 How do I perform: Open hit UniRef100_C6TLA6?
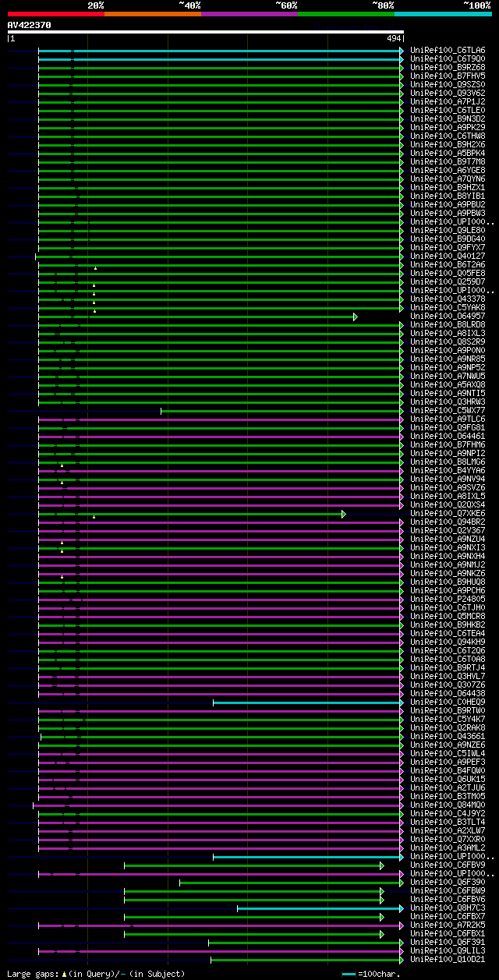448,51
